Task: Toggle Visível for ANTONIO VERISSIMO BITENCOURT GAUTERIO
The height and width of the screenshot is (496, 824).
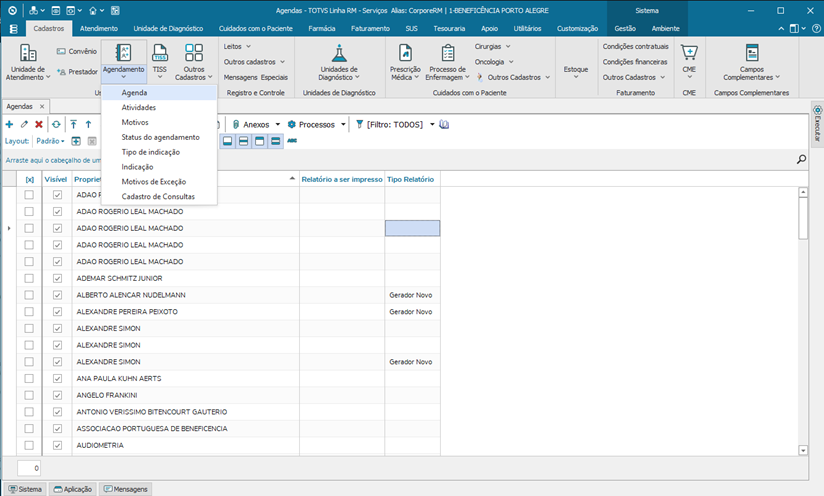Action: point(57,412)
